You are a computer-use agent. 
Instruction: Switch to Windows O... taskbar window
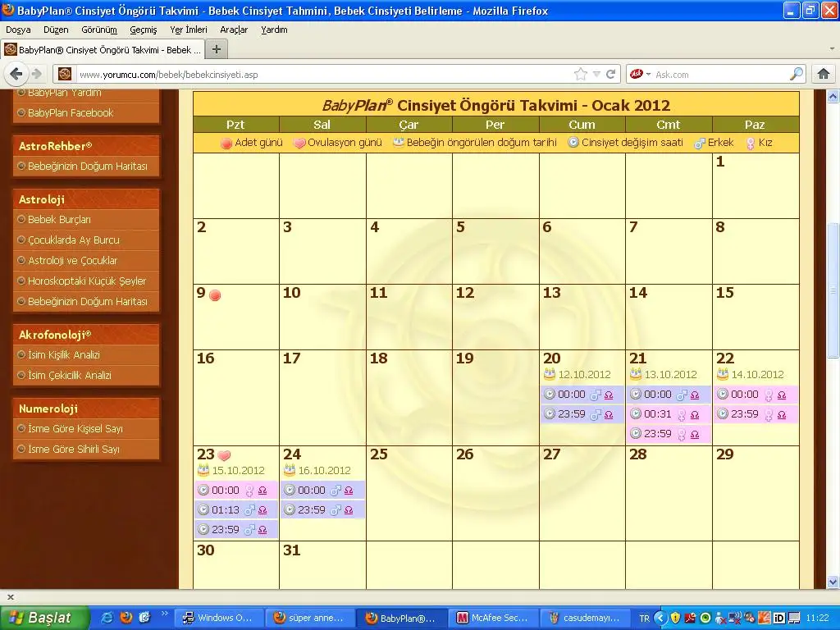point(220,618)
